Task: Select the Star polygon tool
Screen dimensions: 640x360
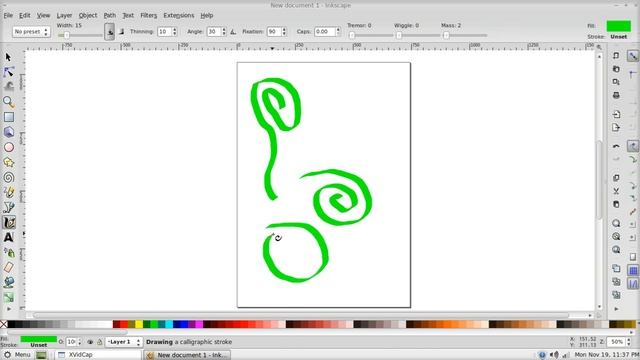Action: [9, 162]
